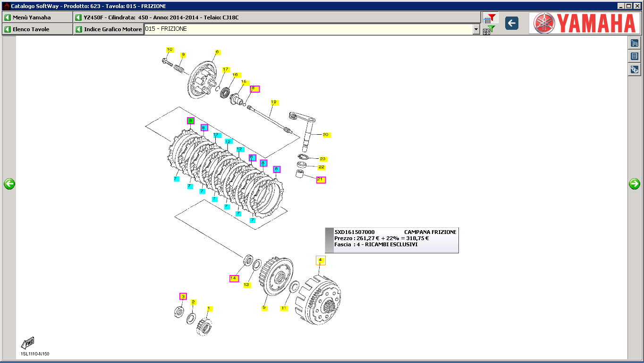
Task: Go to previous table with left green arrow
Action: click(9, 184)
